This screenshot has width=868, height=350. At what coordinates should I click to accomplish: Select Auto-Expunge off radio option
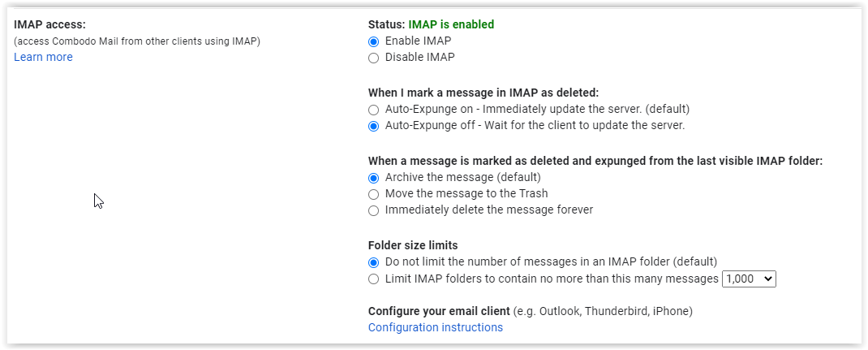pyautogui.click(x=373, y=126)
